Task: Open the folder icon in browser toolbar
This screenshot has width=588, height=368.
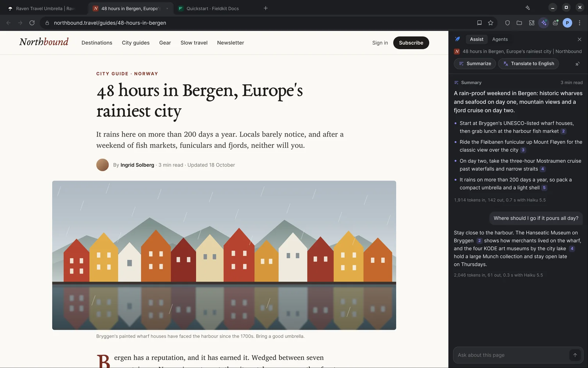Action: click(519, 23)
